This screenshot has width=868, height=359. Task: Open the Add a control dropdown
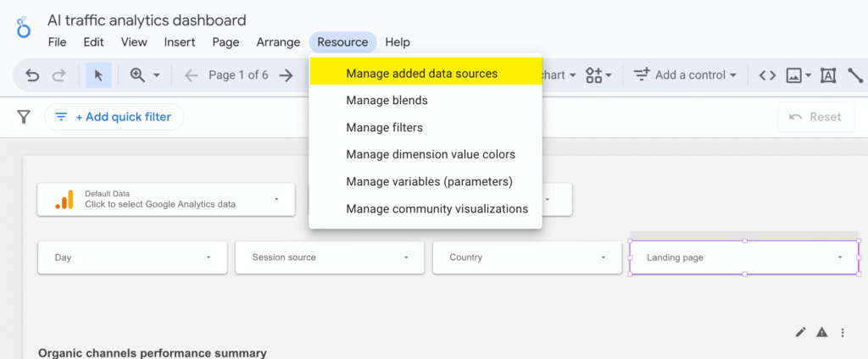point(685,75)
